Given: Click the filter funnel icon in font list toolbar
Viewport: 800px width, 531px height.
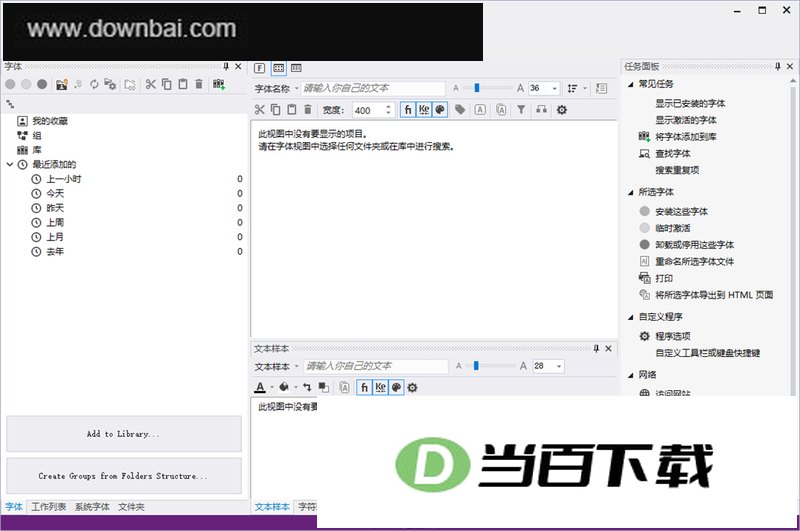Looking at the screenshot, I should coord(521,110).
